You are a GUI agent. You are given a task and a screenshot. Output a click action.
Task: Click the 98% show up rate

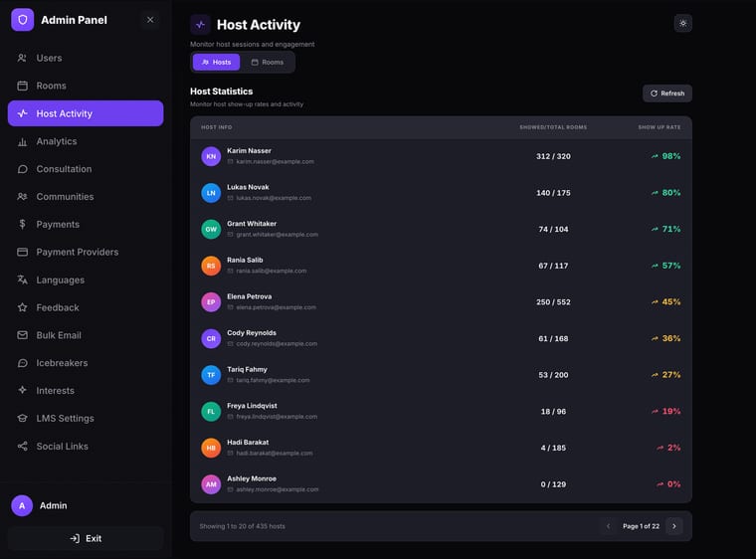point(671,156)
